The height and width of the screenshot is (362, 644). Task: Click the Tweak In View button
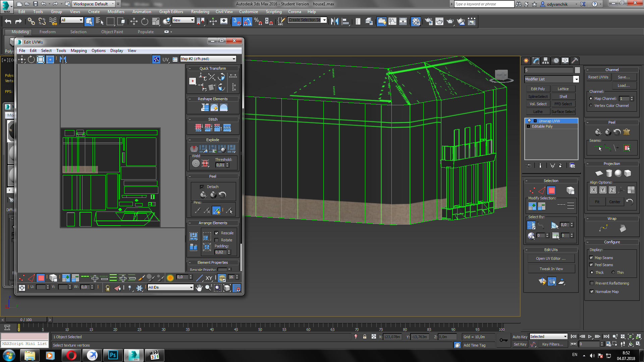(x=551, y=269)
